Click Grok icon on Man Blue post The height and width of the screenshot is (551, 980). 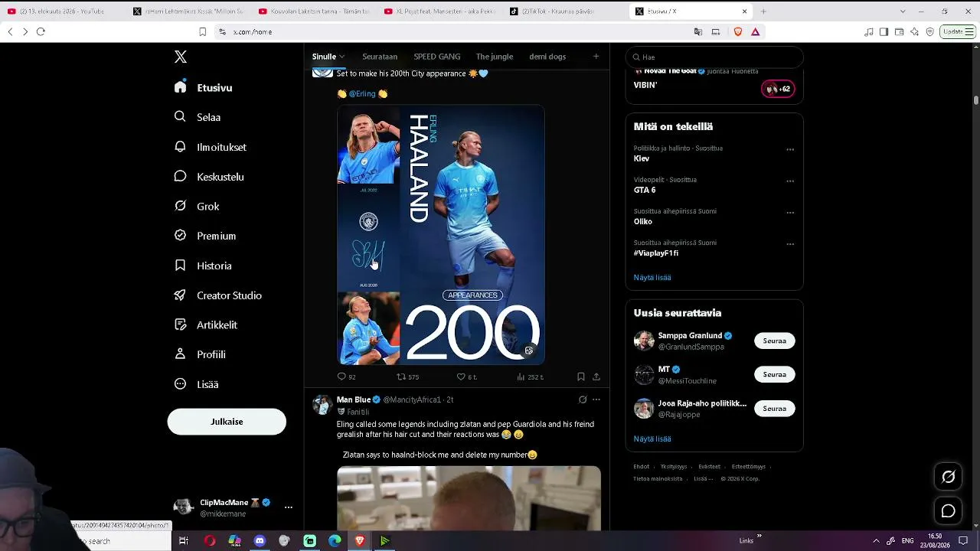tap(583, 399)
